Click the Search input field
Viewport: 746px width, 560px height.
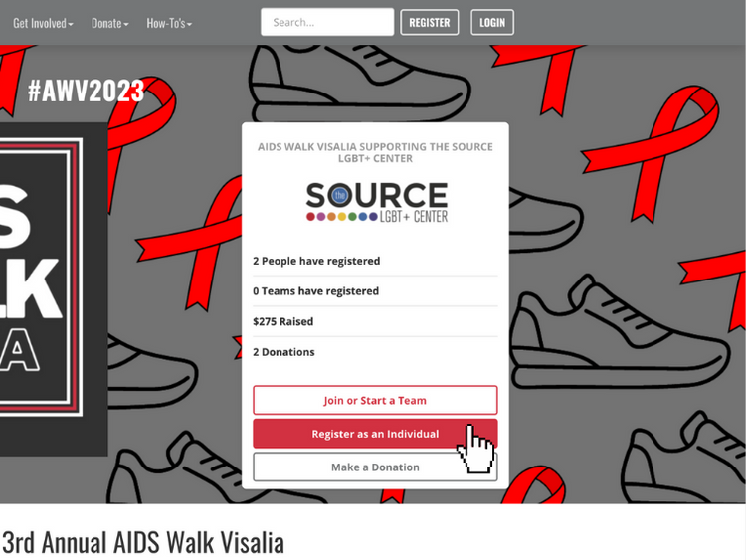pyautogui.click(x=327, y=22)
